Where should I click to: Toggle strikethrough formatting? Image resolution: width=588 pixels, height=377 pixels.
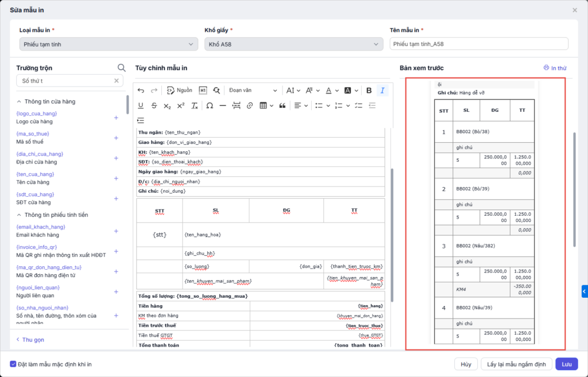tap(154, 106)
